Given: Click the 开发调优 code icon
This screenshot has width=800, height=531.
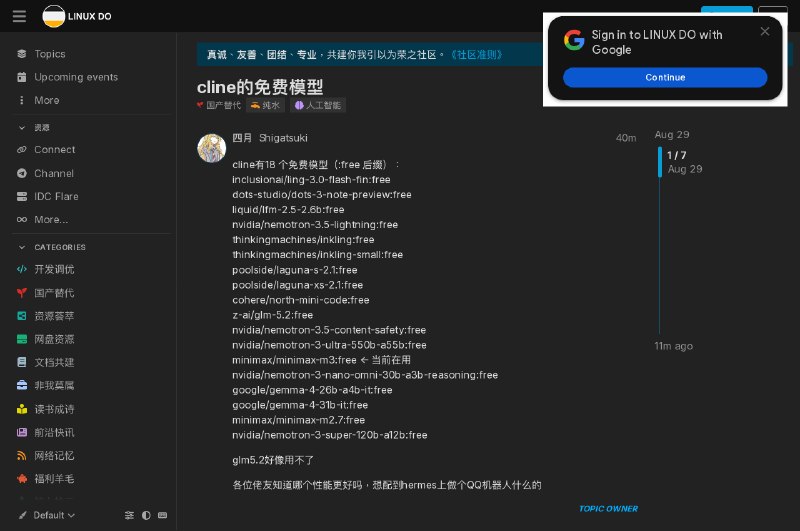Looking at the screenshot, I should [21, 269].
